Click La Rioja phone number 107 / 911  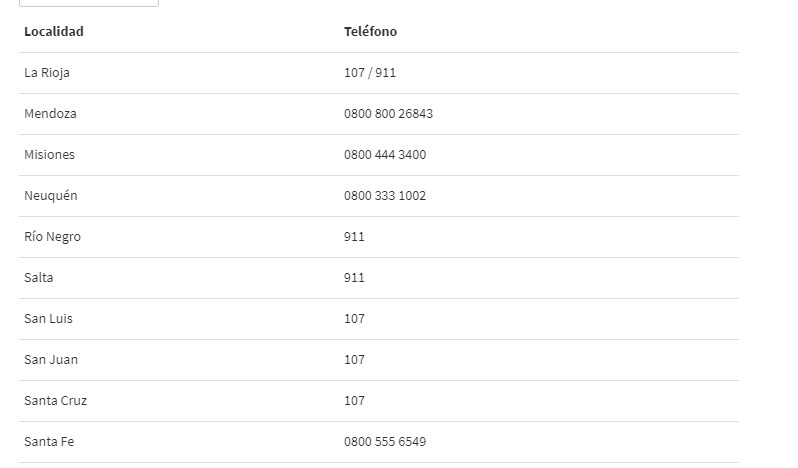[370, 73]
